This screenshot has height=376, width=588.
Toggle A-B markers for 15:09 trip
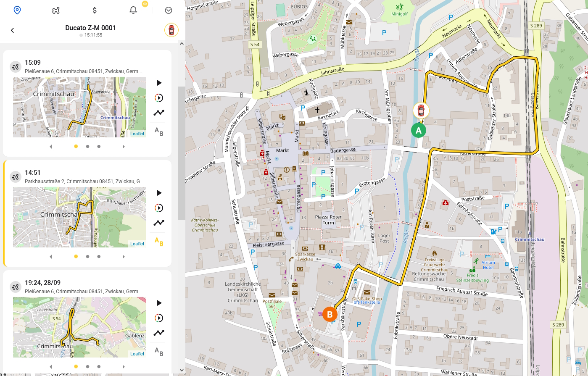pyautogui.click(x=159, y=131)
